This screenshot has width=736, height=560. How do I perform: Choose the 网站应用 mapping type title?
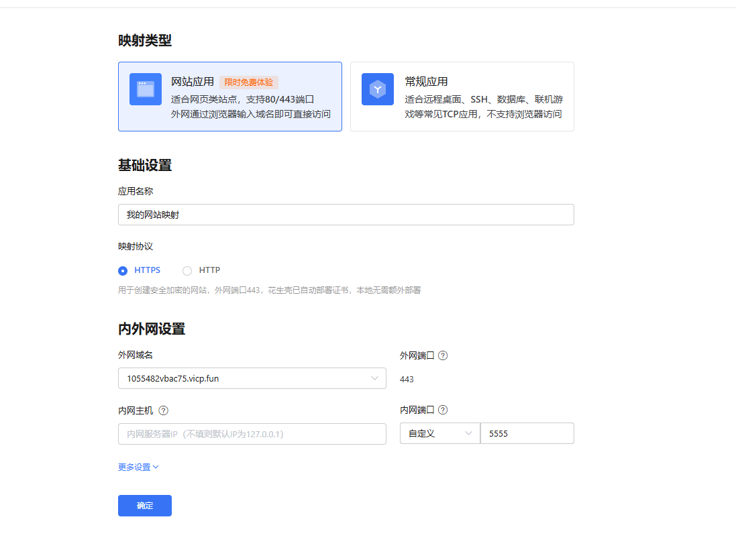193,82
